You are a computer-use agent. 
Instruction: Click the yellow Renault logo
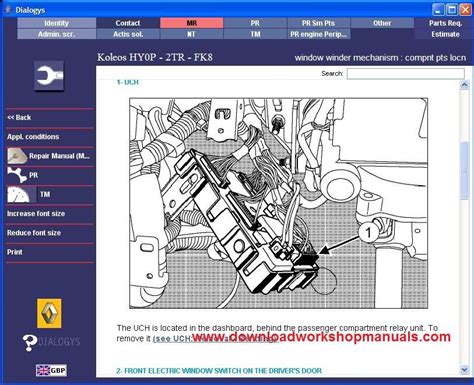49,313
